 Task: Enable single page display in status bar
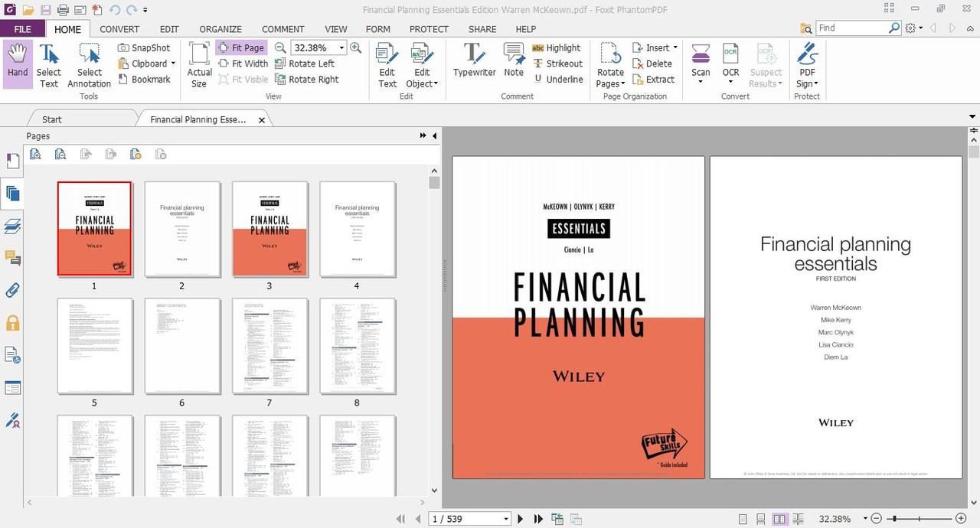[x=743, y=519]
